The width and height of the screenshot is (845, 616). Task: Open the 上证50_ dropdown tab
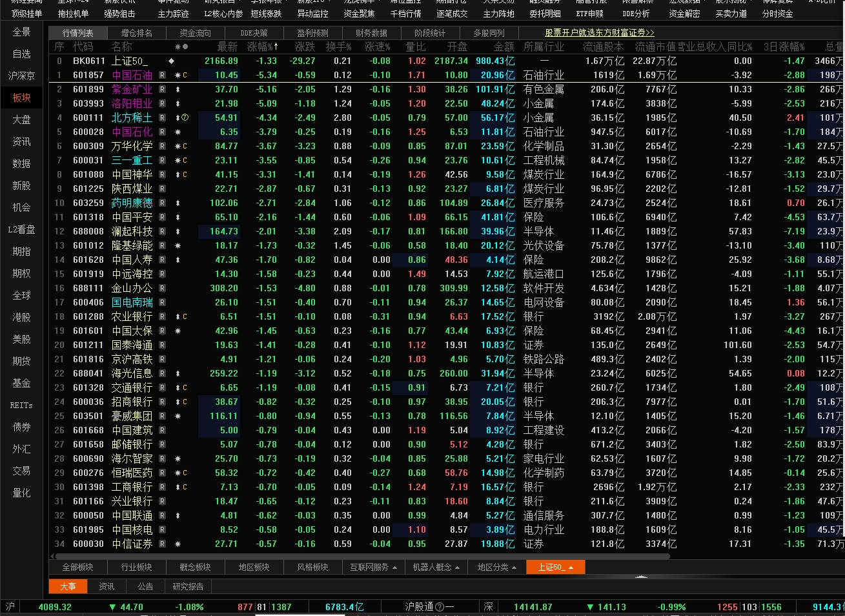[556, 567]
